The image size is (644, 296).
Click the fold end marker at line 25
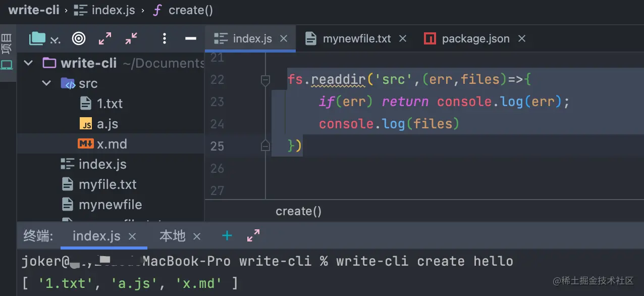[265, 146]
